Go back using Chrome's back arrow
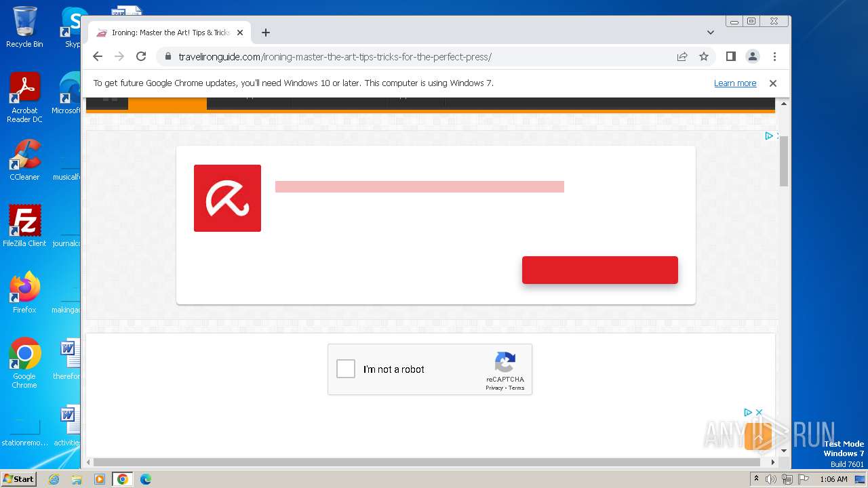868x488 pixels. 98,57
